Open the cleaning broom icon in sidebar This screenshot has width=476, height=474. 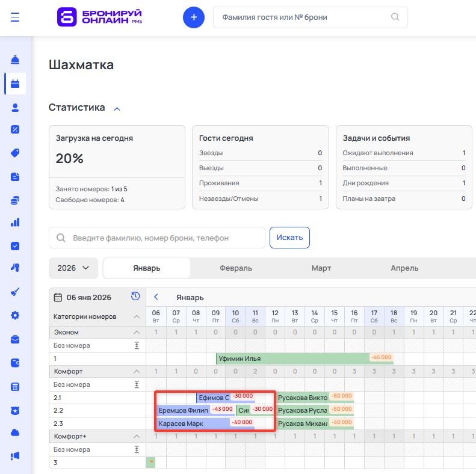tap(15, 292)
